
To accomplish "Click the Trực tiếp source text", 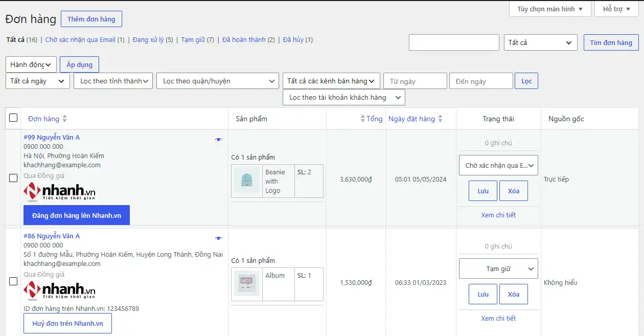I will (556, 179).
